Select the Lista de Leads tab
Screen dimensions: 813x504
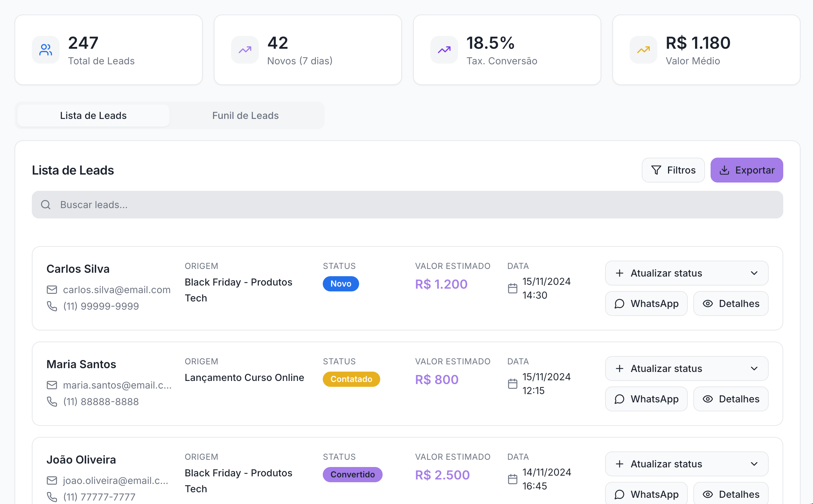click(93, 115)
